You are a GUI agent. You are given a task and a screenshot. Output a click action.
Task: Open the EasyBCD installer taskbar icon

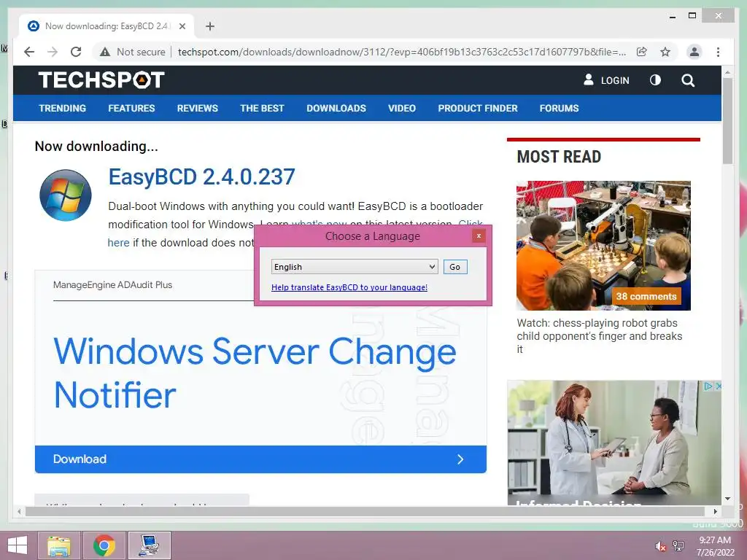pyautogui.click(x=150, y=545)
